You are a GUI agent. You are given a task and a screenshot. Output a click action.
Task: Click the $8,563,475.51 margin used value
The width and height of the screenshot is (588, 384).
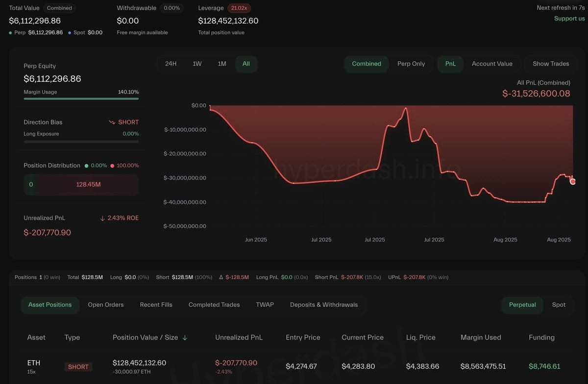[x=483, y=366]
